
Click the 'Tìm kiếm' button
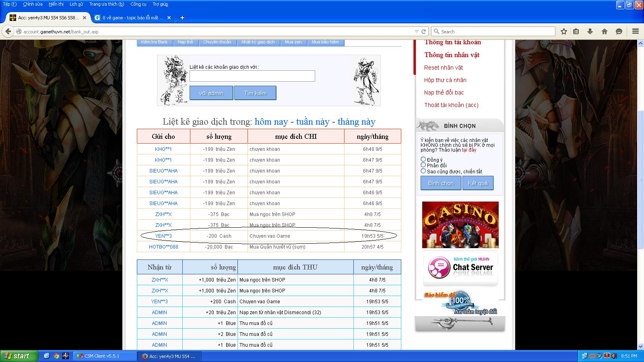point(255,93)
